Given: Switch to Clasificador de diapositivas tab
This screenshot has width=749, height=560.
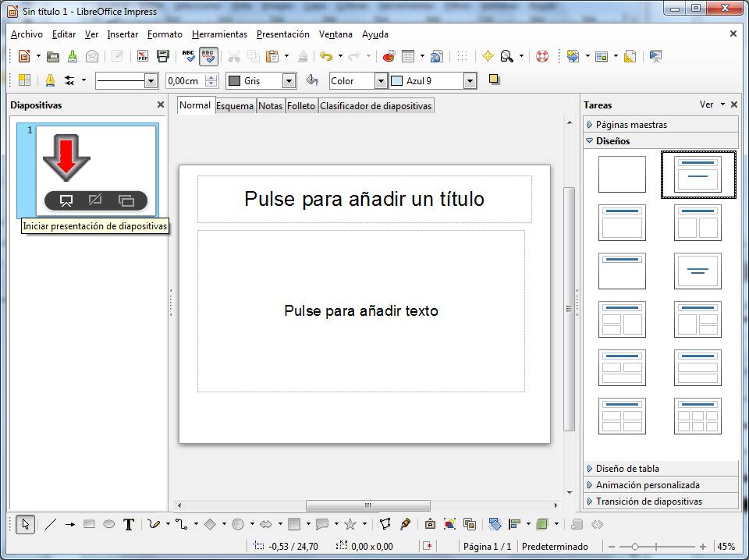Looking at the screenshot, I should coord(376,106).
